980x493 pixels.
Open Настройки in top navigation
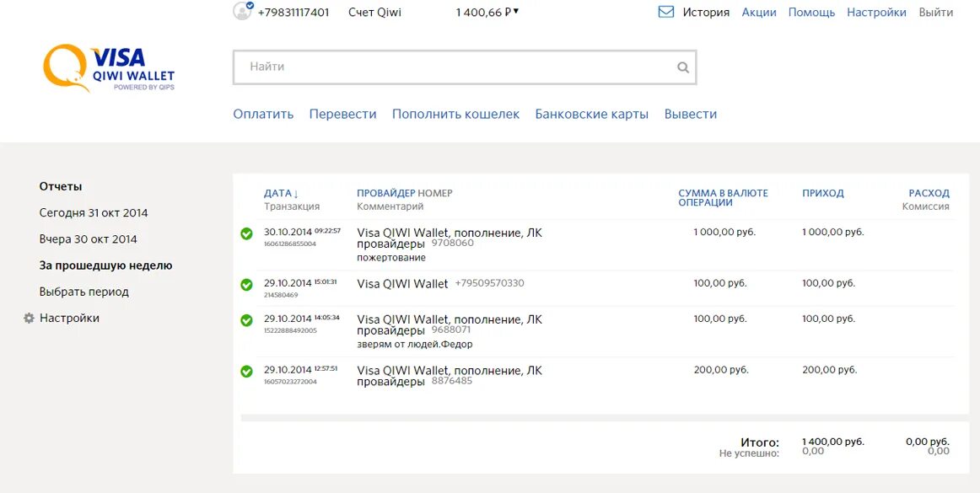tap(876, 13)
